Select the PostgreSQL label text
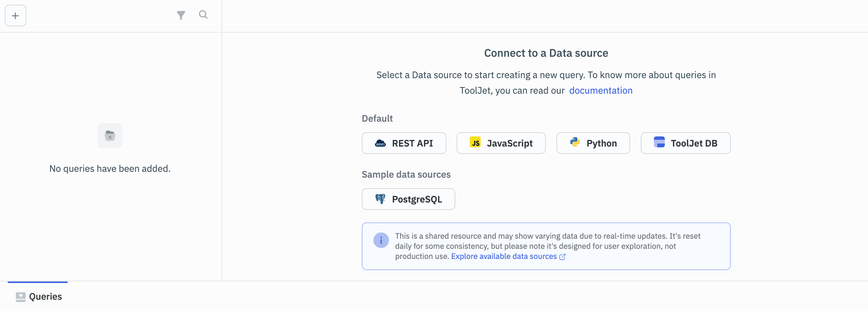 click(417, 199)
